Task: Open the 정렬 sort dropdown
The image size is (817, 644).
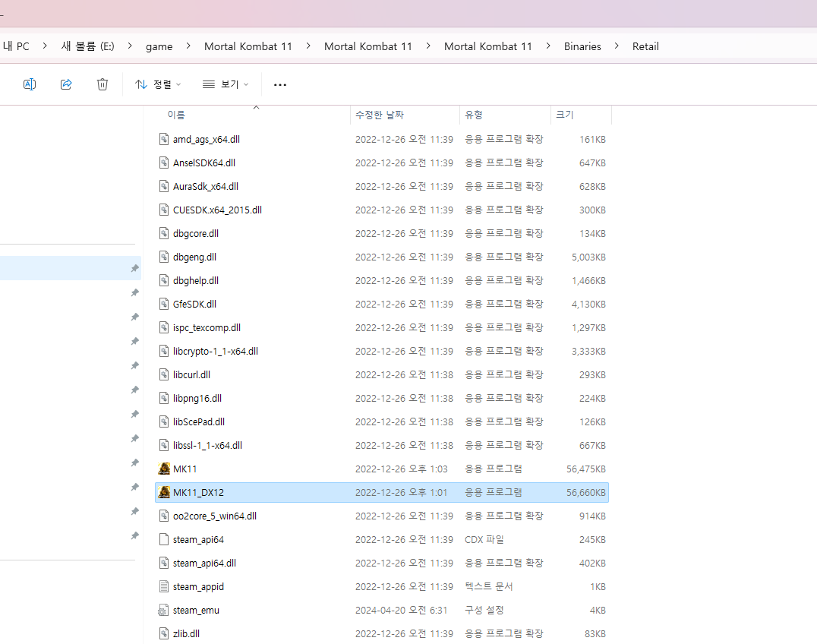Action: pos(158,84)
